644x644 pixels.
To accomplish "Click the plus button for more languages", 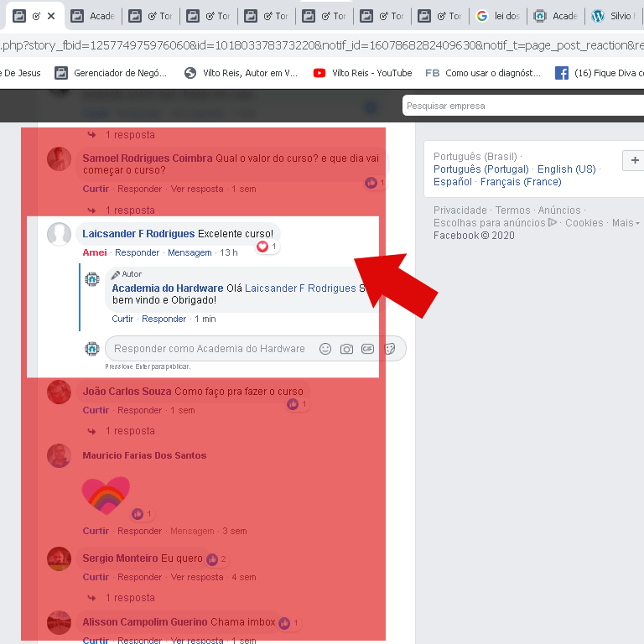I will 634,160.
